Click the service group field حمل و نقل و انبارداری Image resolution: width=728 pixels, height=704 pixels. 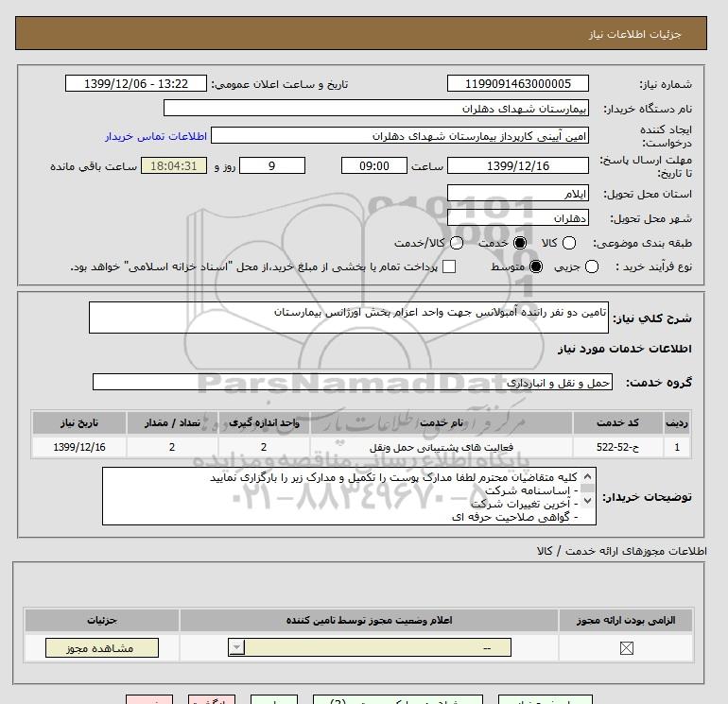click(353, 383)
